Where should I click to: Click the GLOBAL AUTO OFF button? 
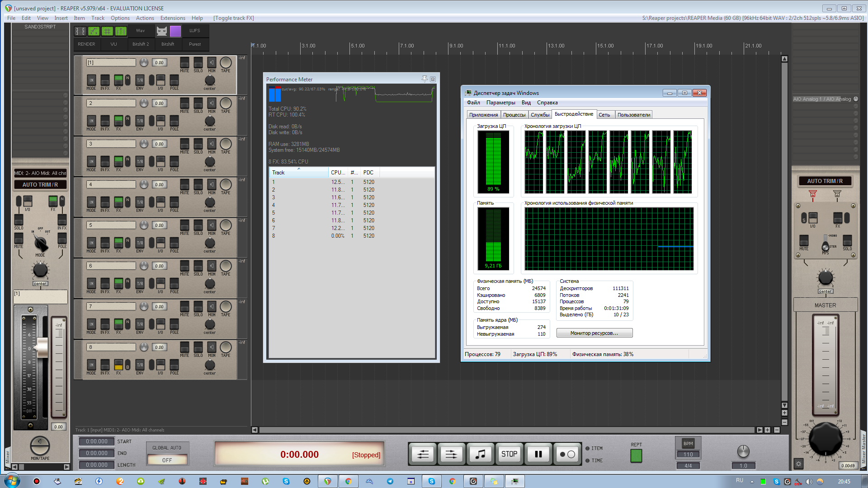[167, 460]
